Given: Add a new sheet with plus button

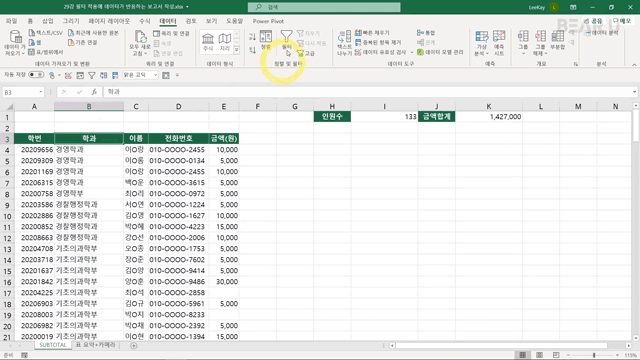Looking at the screenshot, I should point(133,346).
